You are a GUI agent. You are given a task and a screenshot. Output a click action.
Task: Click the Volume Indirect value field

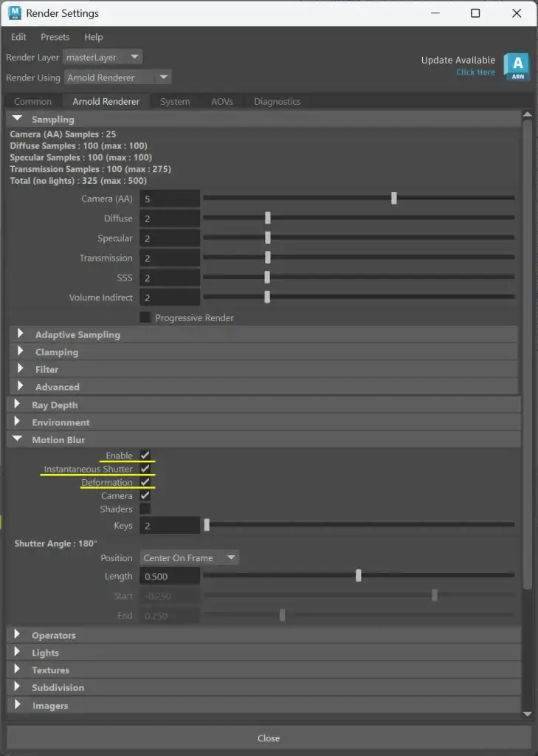pos(170,298)
